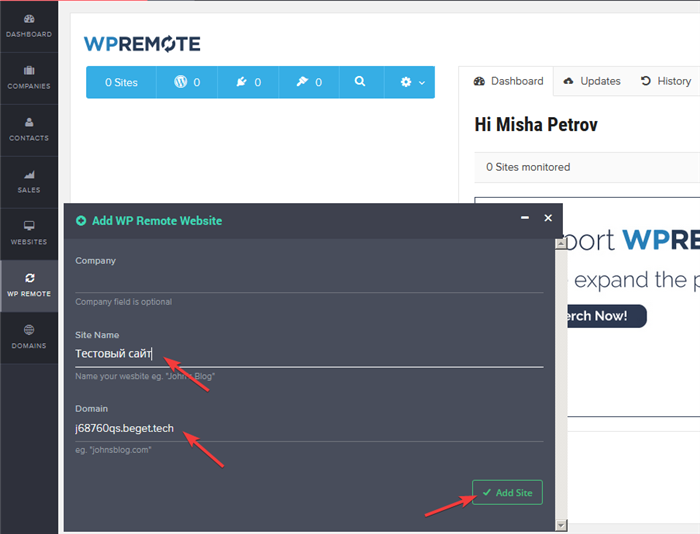Click the Company input field
The width and height of the screenshot is (700, 534).
[x=309, y=281]
